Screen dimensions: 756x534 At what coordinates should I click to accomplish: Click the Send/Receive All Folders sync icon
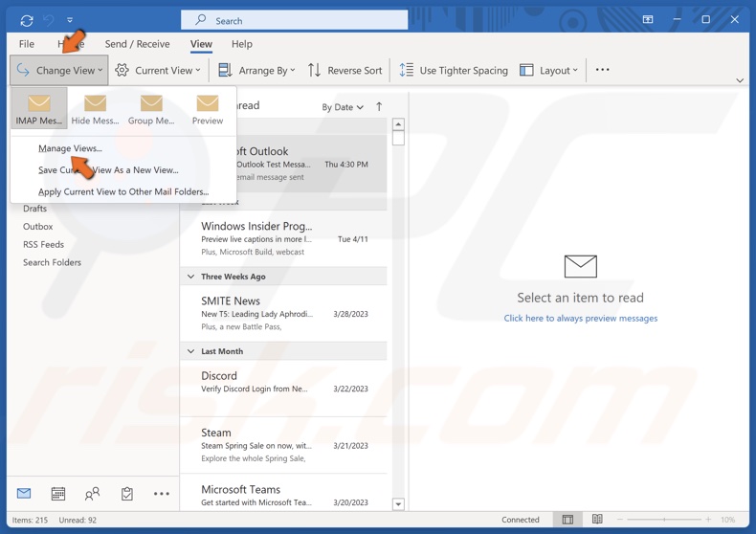[27, 20]
